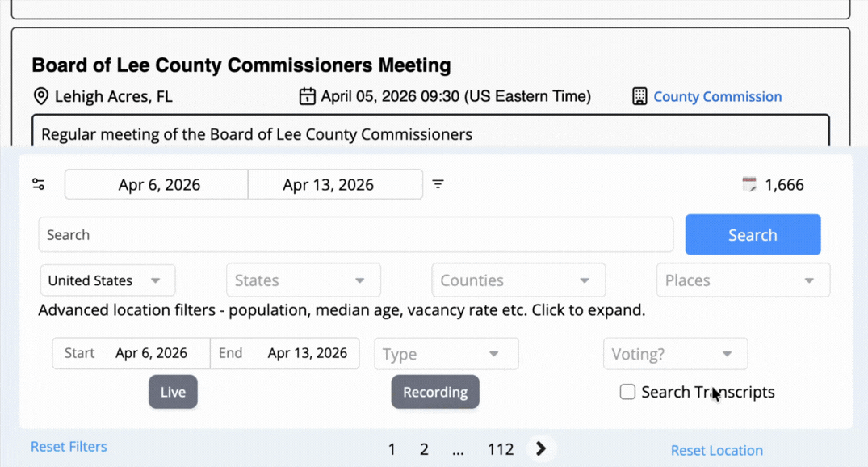Click the filter sliders icon
The width and height of the screenshot is (868, 467).
point(39,184)
